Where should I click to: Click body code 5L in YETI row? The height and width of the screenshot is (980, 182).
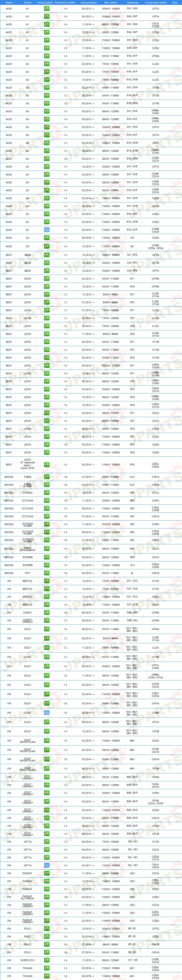point(132,573)
